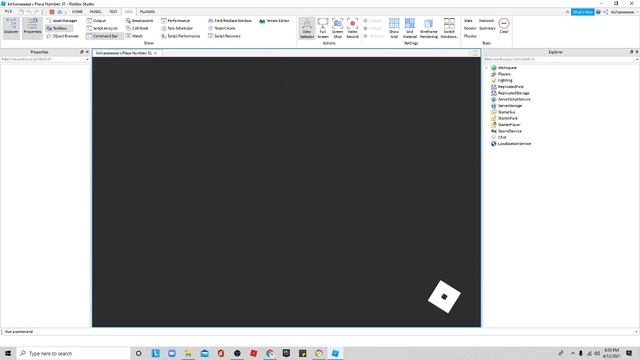Switch to the PLUGINS ribbon tab
Viewport: 640px width, 360px height.
147,11
